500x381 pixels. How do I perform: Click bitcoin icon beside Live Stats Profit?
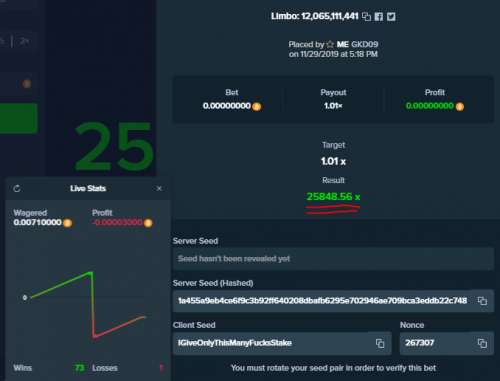[x=148, y=223]
